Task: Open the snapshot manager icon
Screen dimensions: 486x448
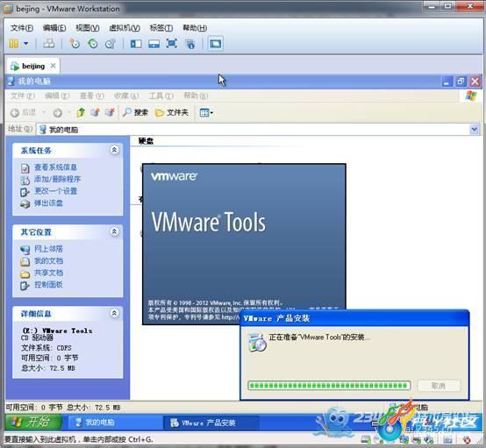Action: click(111, 44)
